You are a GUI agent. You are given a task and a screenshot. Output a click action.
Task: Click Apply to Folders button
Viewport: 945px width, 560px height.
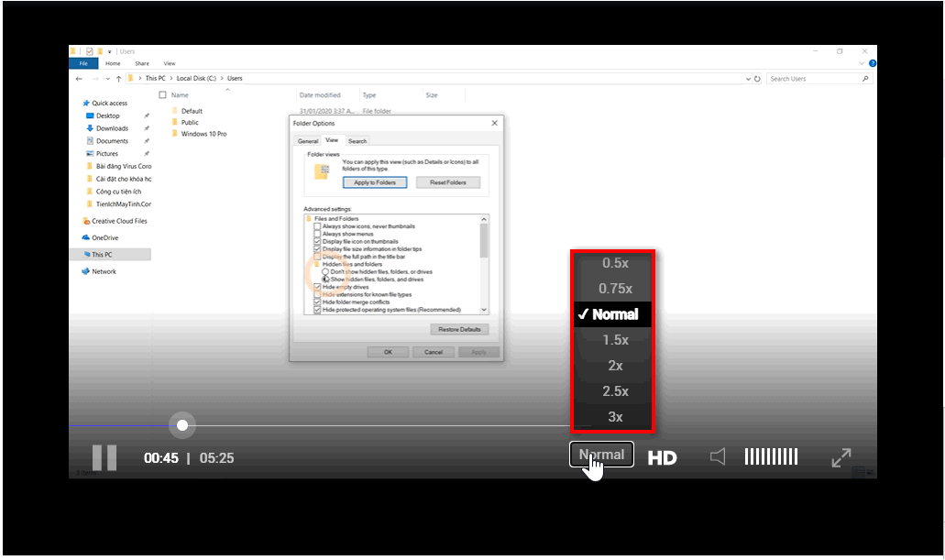pyautogui.click(x=375, y=182)
